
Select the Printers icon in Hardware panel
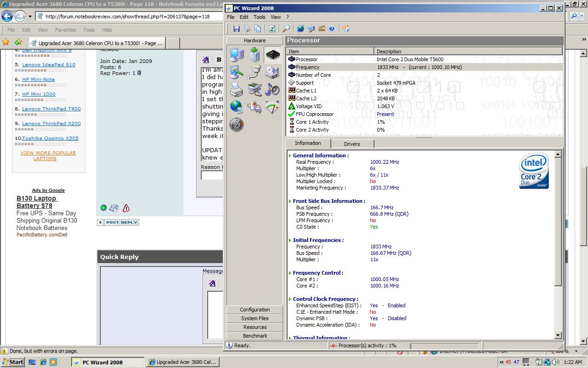coord(237,90)
